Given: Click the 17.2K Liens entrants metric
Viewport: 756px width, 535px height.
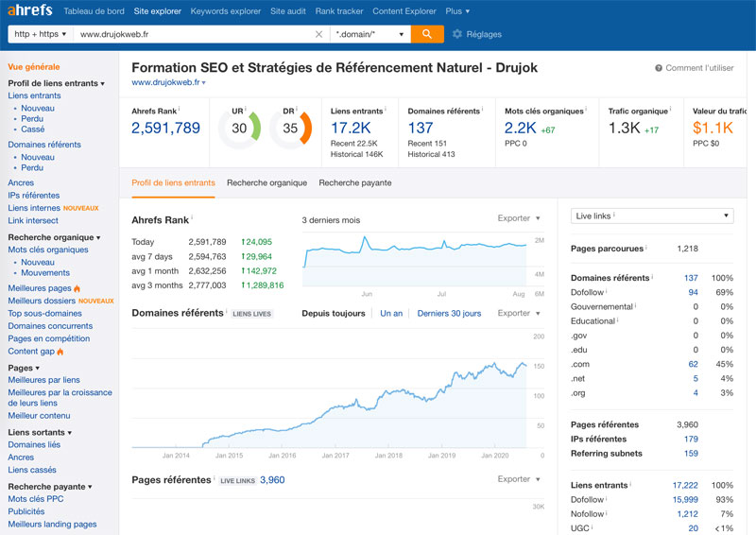Looking at the screenshot, I should pos(351,128).
